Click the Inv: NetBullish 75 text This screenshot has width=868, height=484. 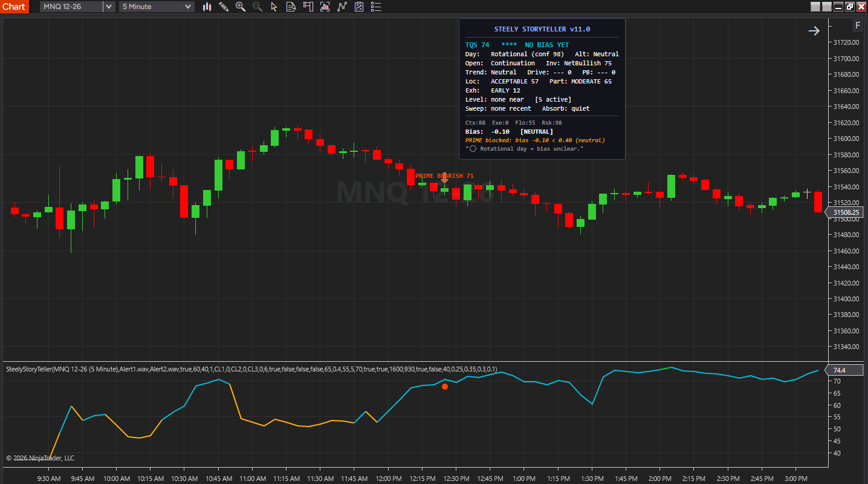(578, 63)
